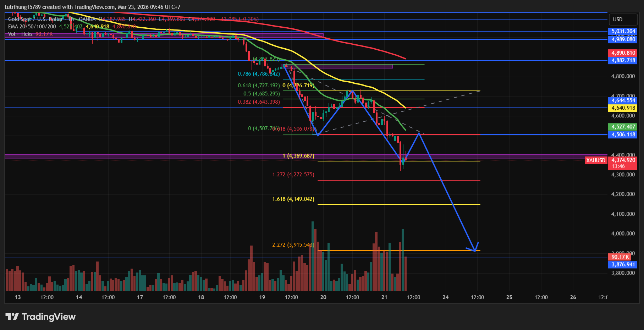Open the USD currency selector
Image resolution: width=644 pixels, height=330 pixels.
tap(618, 20)
